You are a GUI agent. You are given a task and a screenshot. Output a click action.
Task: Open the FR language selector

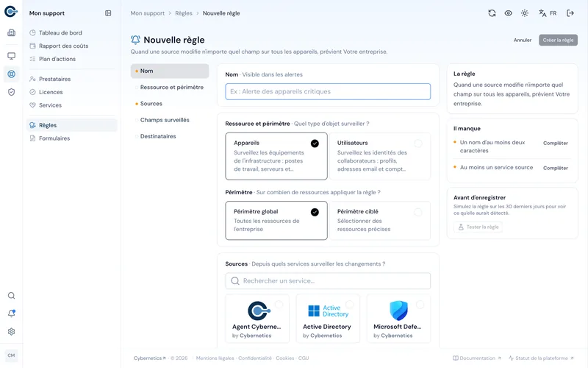(x=548, y=13)
